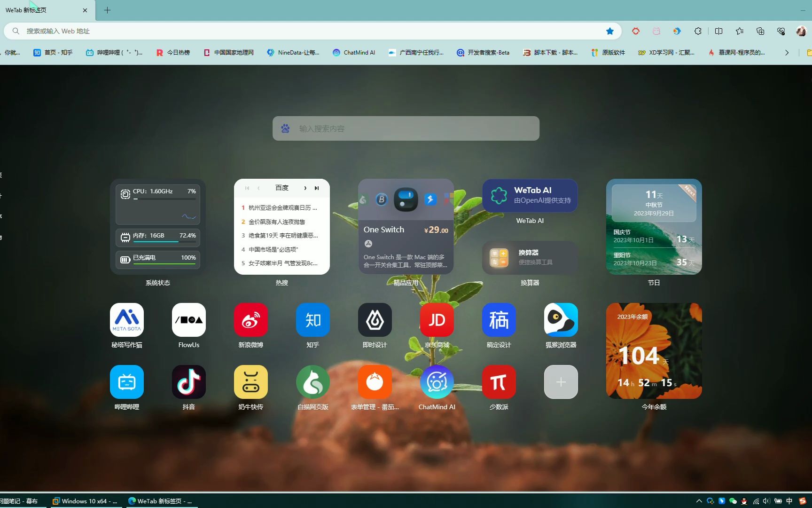The image size is (812, 508).
Task: Open the 中秋节 holiday countdown card
Action: tap(654, 203)
